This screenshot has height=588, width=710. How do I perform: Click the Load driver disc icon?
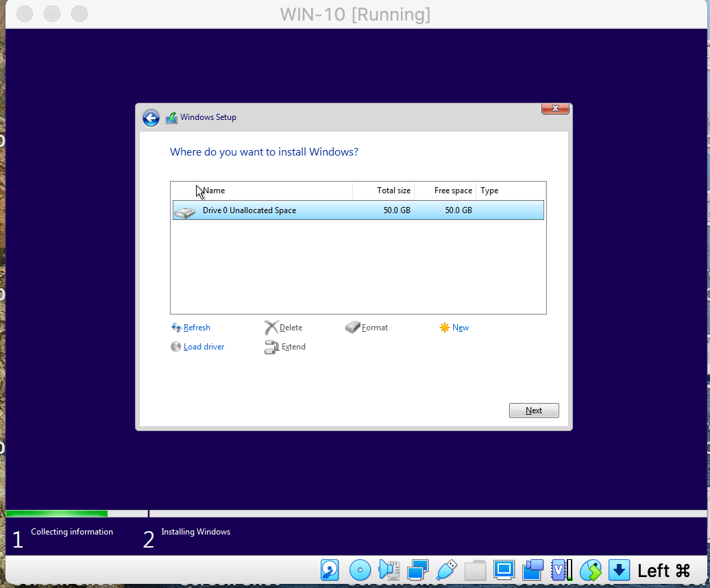[x=175, y=347]
